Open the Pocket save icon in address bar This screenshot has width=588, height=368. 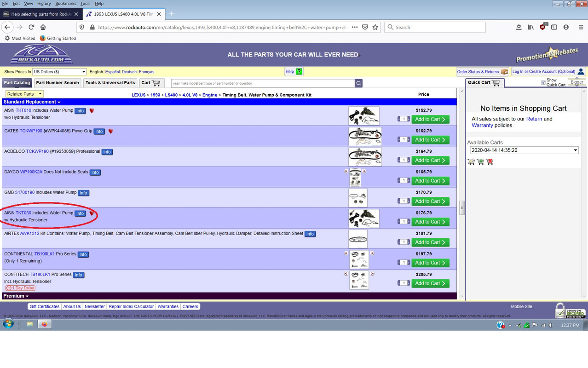365,27
